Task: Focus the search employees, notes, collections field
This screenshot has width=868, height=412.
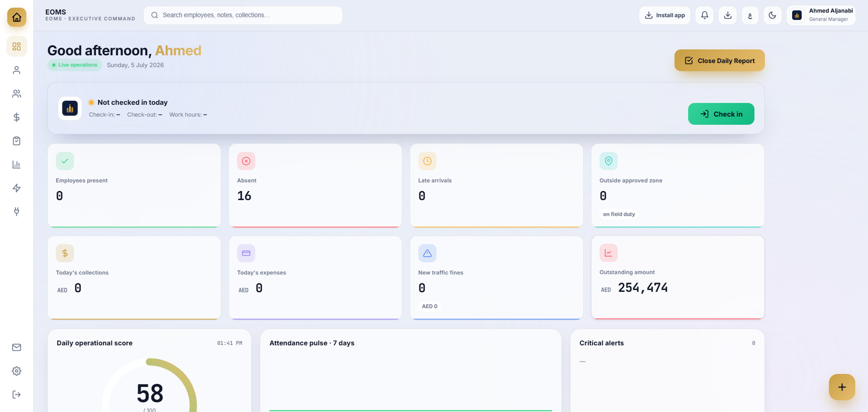Action: tap(243, 15)
